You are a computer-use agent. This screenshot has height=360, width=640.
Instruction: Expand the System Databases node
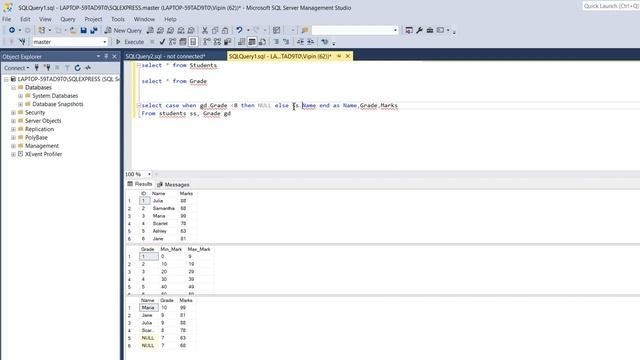[x=20, y=96]
